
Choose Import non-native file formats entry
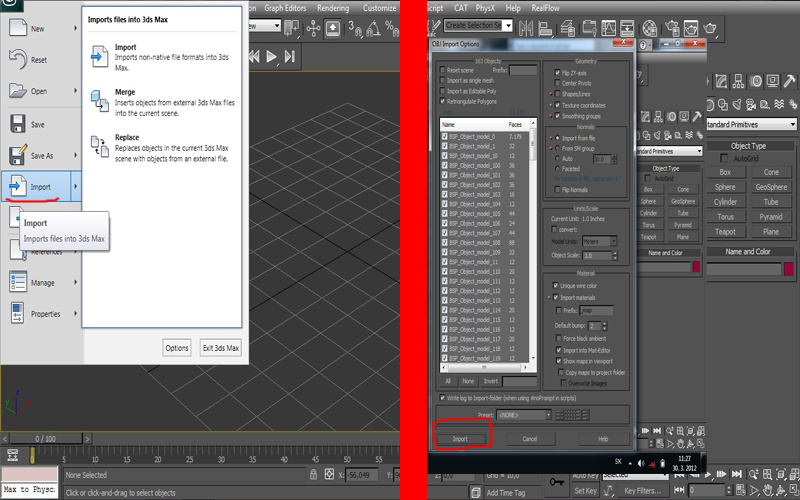[x=162, y=57]
